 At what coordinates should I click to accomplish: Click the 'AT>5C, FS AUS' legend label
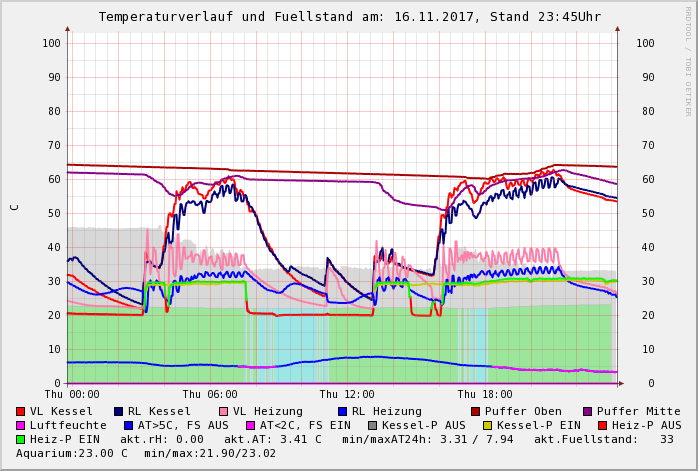[185, 425]
